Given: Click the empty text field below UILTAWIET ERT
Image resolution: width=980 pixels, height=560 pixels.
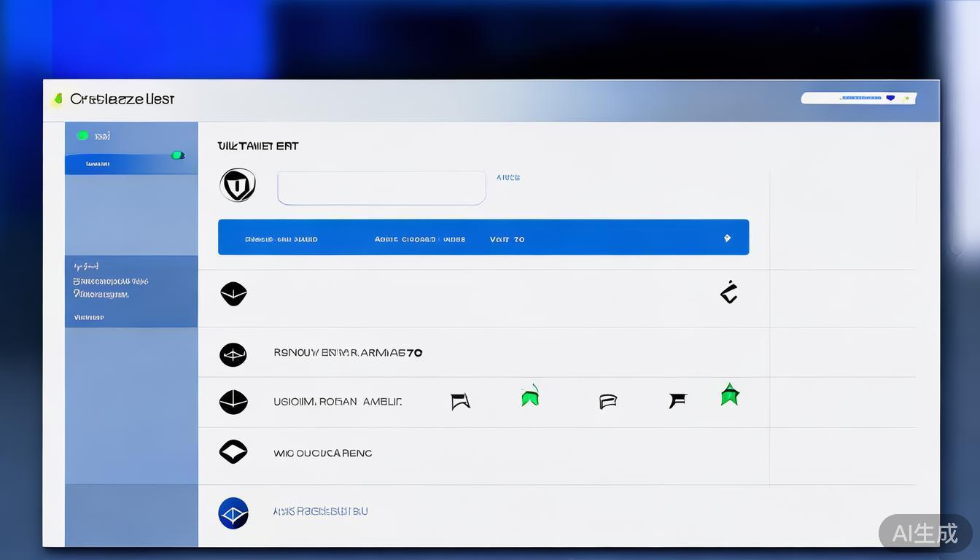Looking at the screenshot, I should coord(381,188).
